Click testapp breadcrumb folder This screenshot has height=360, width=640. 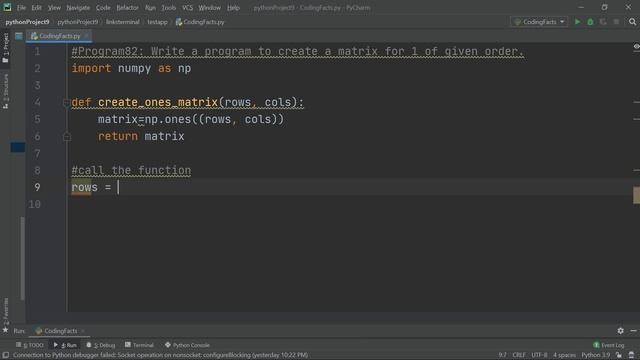coord(158,22)
